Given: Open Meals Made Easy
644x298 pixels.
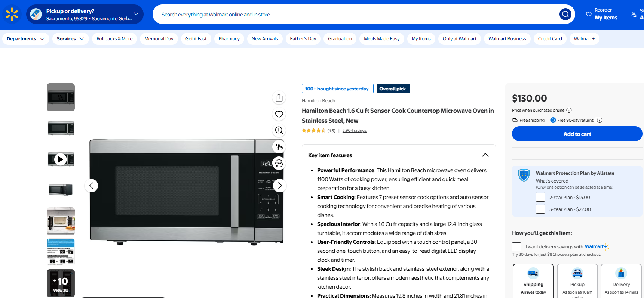Looking at the screenshot, I should [x=382, y=39].
